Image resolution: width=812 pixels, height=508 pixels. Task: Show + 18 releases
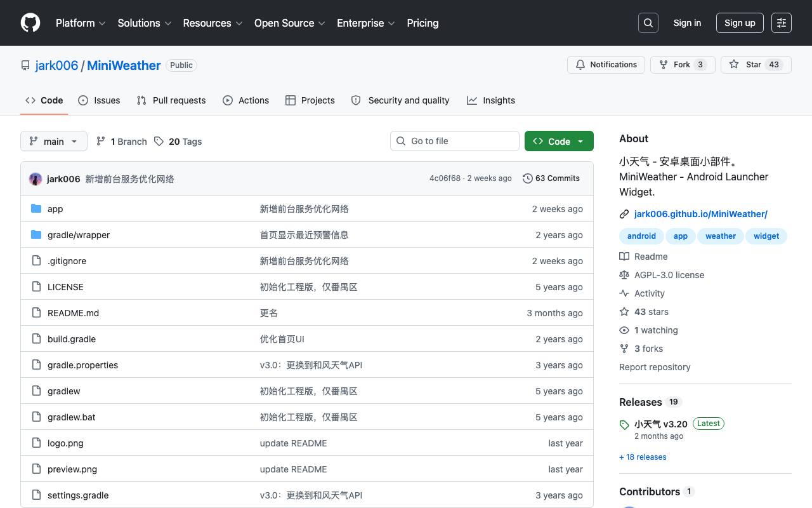coord(643,457)
